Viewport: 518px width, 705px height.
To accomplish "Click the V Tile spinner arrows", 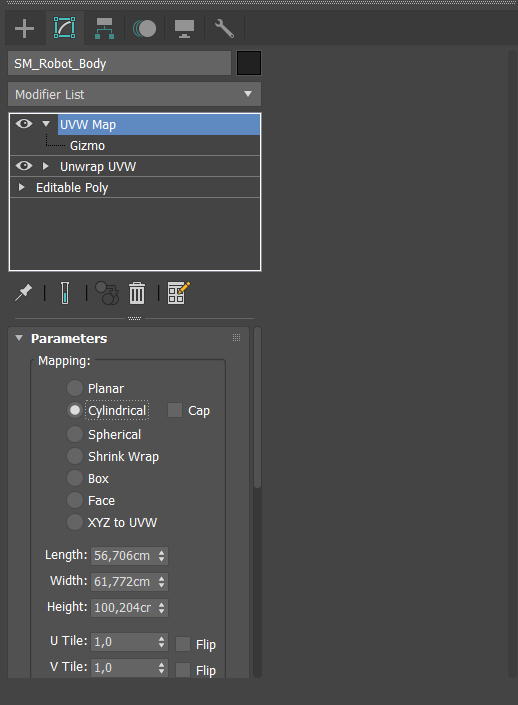I will coord(161,668).
